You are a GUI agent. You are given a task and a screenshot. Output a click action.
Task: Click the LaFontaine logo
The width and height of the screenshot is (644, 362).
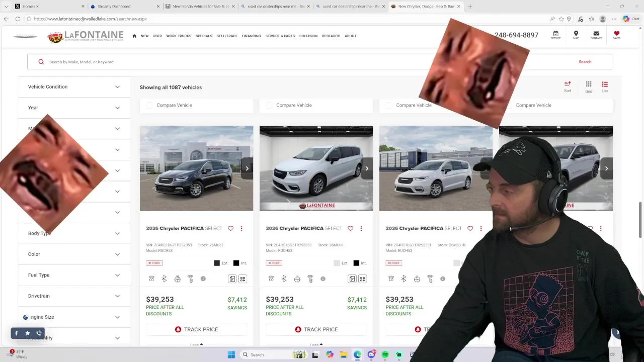(x=86, y=36)
